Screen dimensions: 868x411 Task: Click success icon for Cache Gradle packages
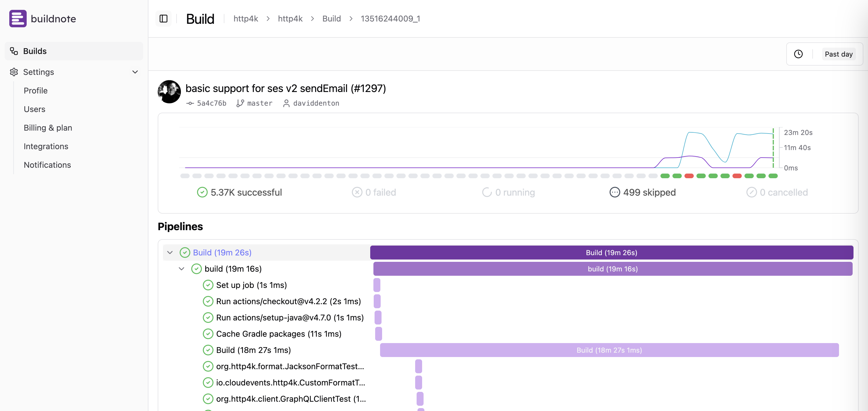[208, 334]
